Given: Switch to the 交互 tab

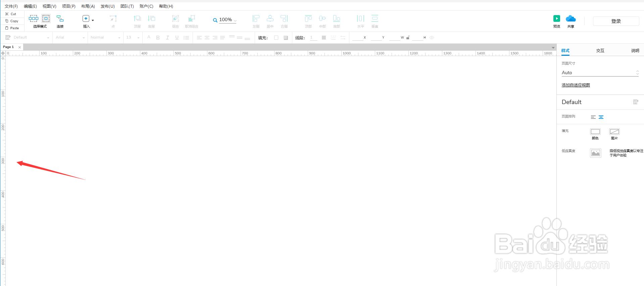Looking at the screenshot, I should pos(600,51).
